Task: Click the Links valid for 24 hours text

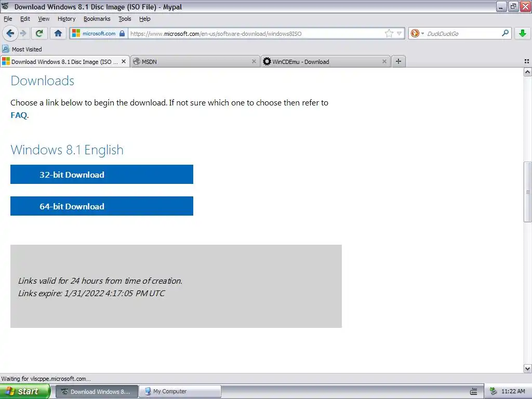Action: pos(100,281)
